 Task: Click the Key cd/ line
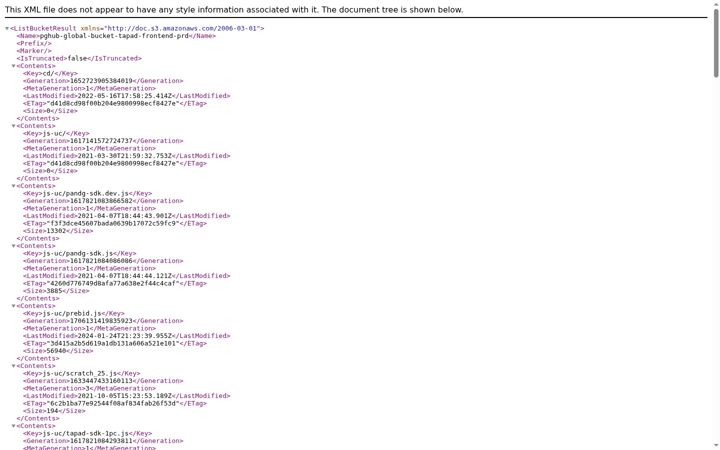pyautogui.click(x=51, y=73)
